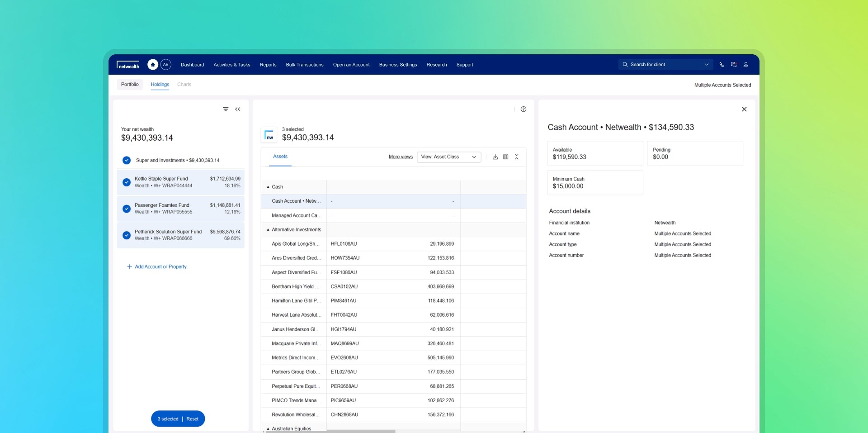Close the Cash Account details panel
Screen dimensions: 868x433
(744, 109)
